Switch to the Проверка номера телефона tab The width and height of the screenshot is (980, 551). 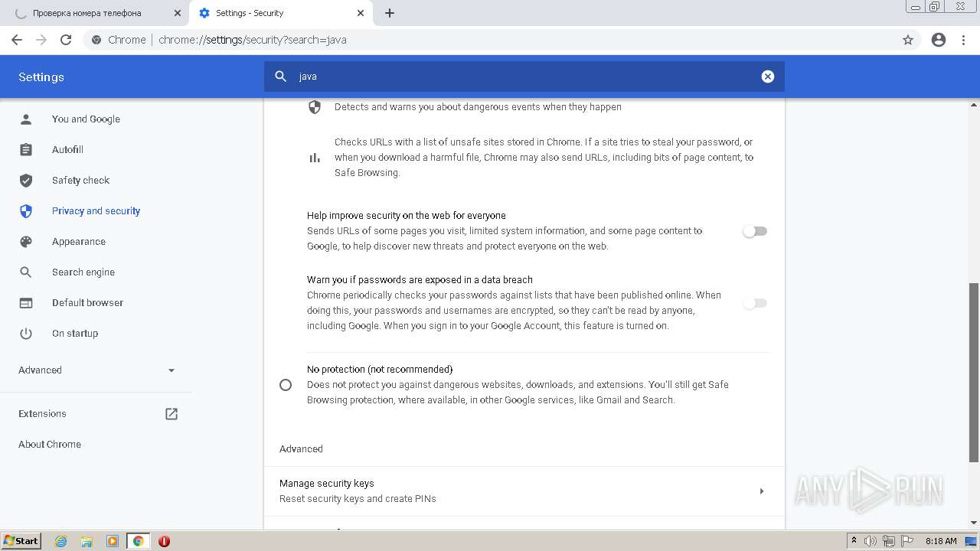[95, 13]
